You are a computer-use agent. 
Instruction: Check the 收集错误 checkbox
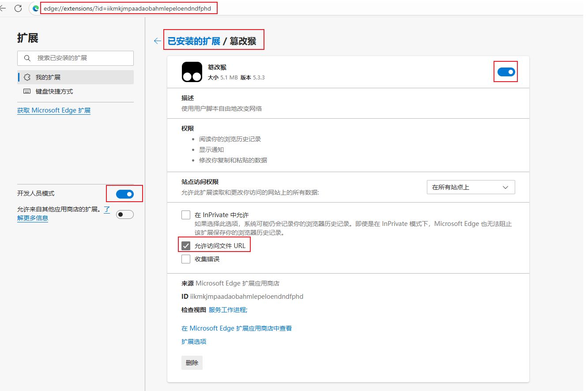pos(186,259)
